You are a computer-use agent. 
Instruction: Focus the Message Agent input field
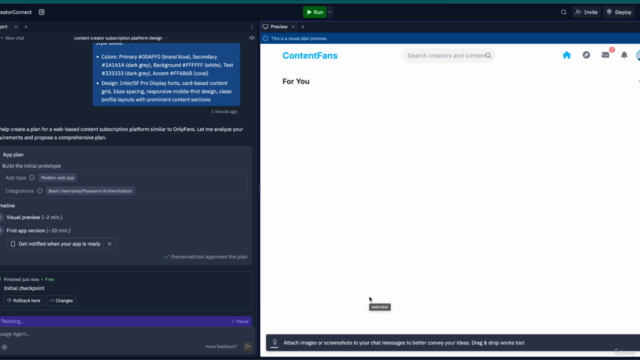pyautogui.click(x=122, y=334)
